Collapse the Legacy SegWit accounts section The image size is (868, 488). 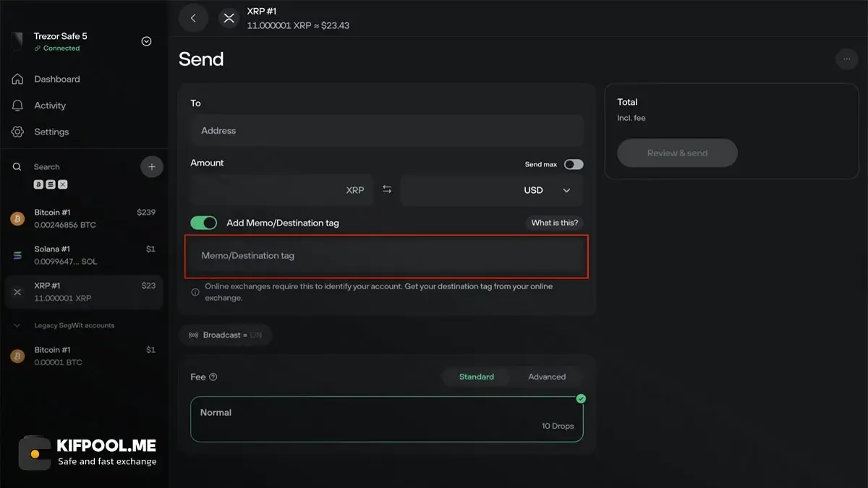pyautogui.click(x=17, y=325)
